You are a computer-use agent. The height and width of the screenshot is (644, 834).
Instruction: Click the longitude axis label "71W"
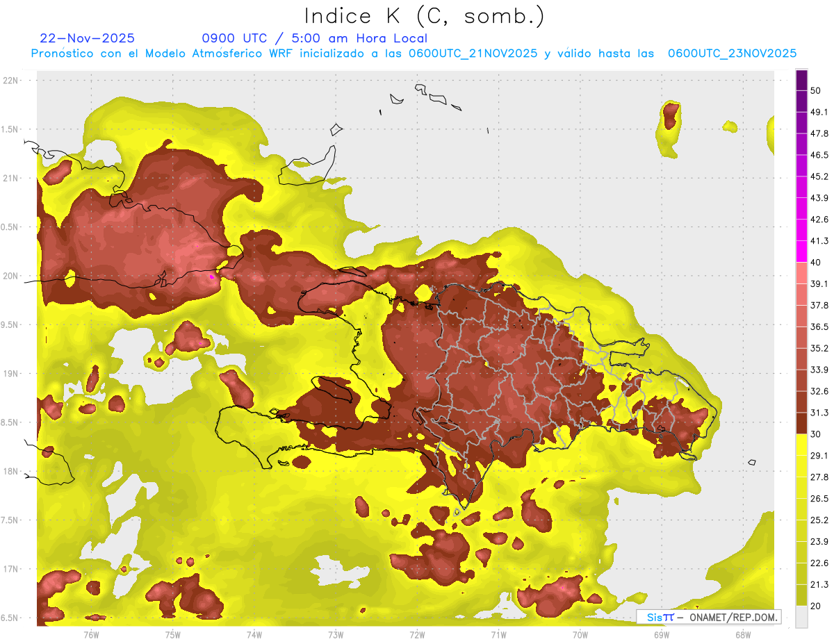[x=498, y=635]
